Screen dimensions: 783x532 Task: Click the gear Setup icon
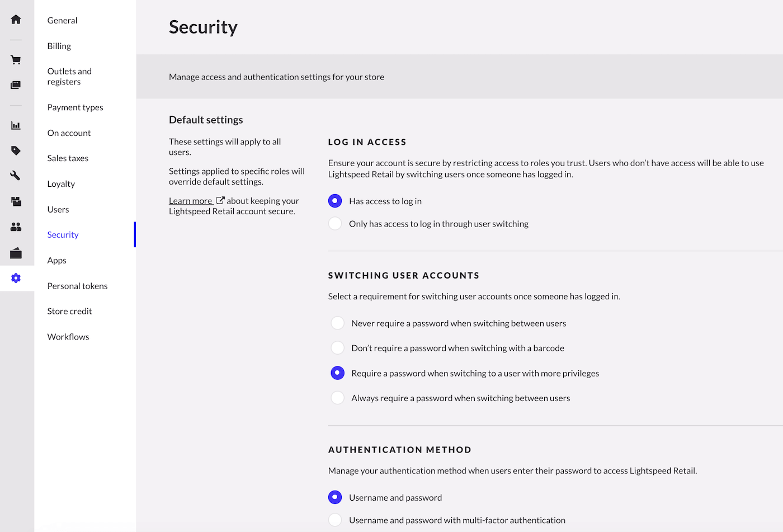(16, 278)
